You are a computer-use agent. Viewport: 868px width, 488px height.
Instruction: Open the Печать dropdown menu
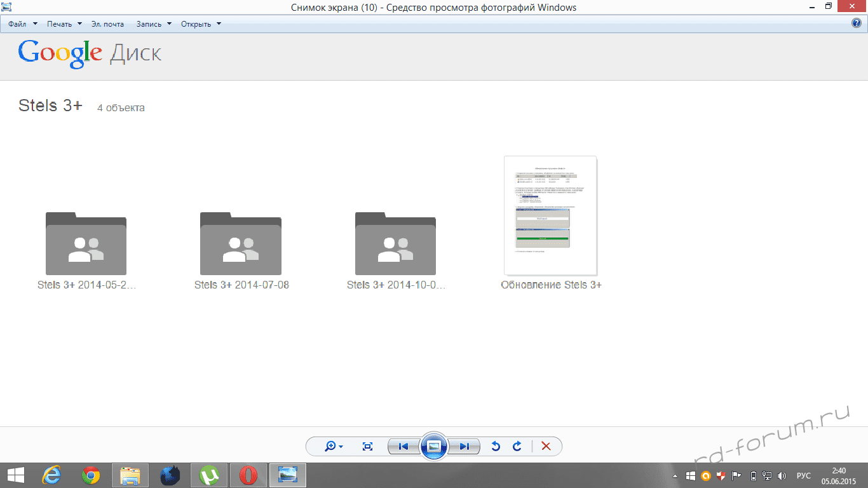[x=64, y=24]
